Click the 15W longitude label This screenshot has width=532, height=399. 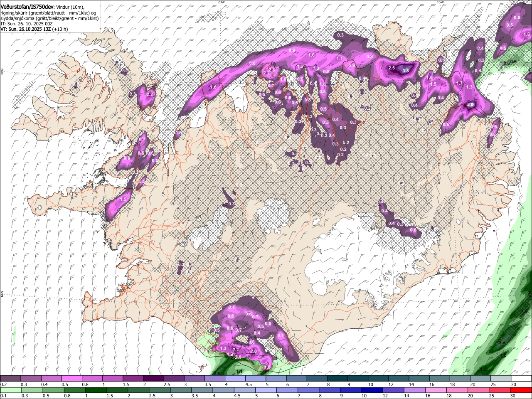(x=440, y=2)
